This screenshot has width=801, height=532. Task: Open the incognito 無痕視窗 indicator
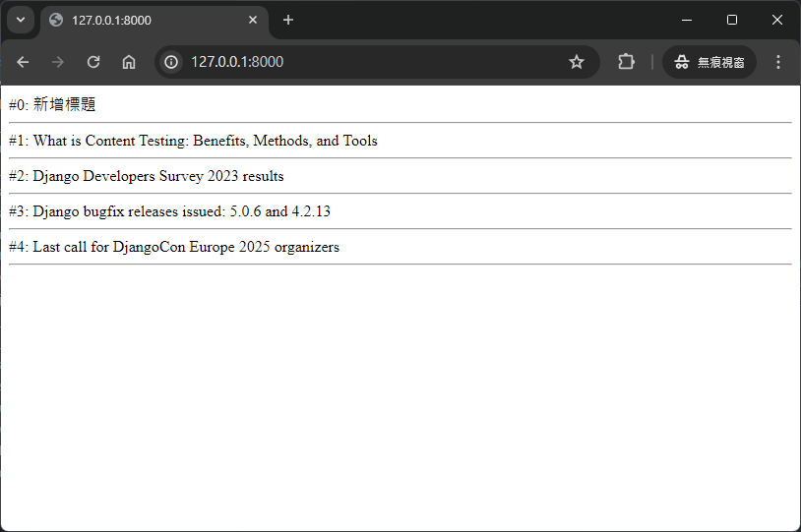(x=709, y=62)
